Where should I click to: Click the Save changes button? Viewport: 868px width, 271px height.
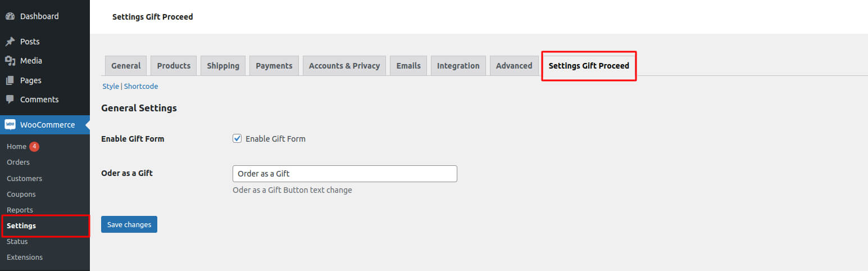(x=129, y=224)
